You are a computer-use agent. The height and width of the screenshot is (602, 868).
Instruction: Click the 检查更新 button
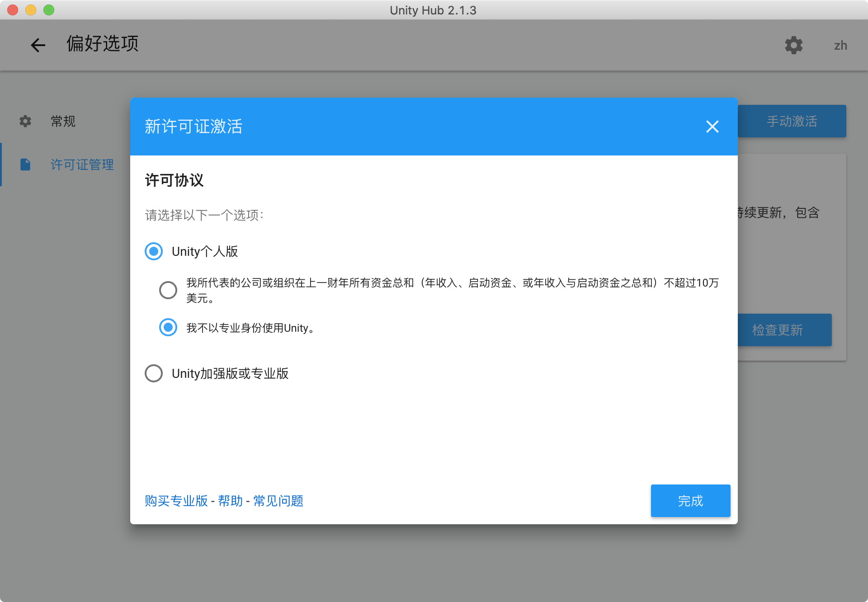(x=784, y=330)
